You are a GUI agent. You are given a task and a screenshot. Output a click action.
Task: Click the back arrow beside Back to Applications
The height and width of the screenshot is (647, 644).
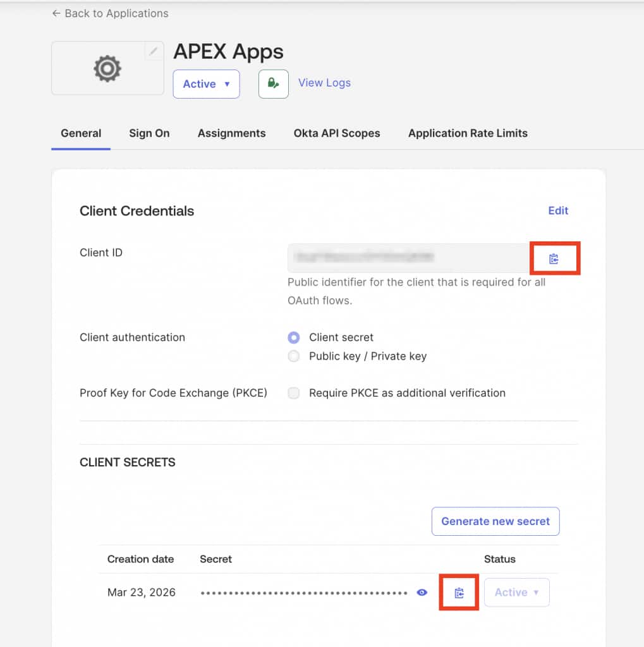click(56, 13)
